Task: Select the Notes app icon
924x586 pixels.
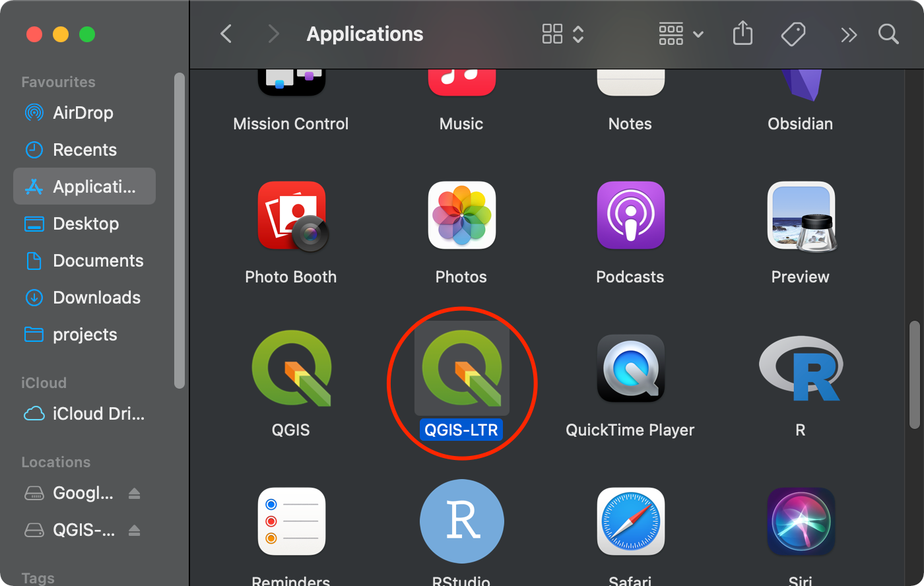Action: coord(630,82)
